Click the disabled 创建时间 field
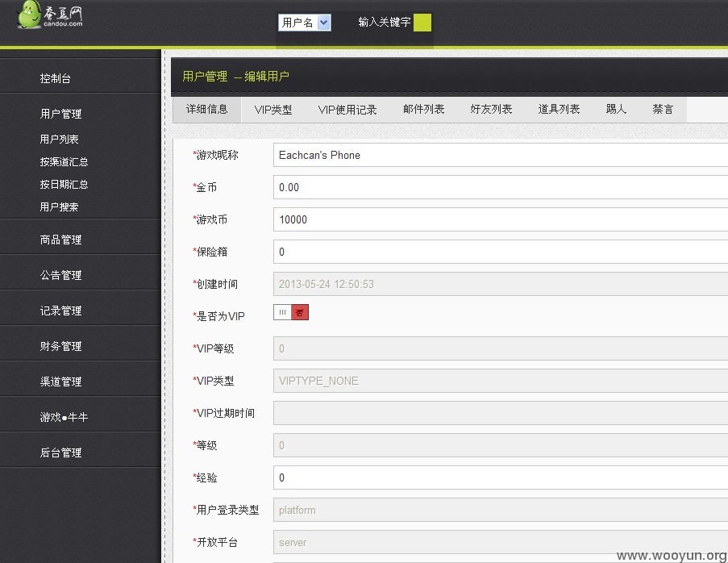The image size is (728, 563). [x=501, y=284]
